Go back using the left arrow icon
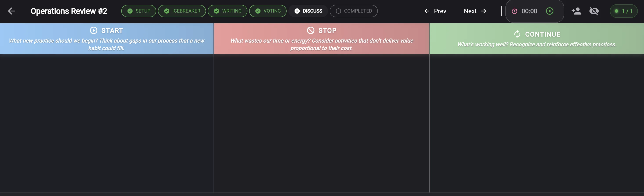Viewport: 644px width, 196px height. pyautogui.click(x=11, y=11)
